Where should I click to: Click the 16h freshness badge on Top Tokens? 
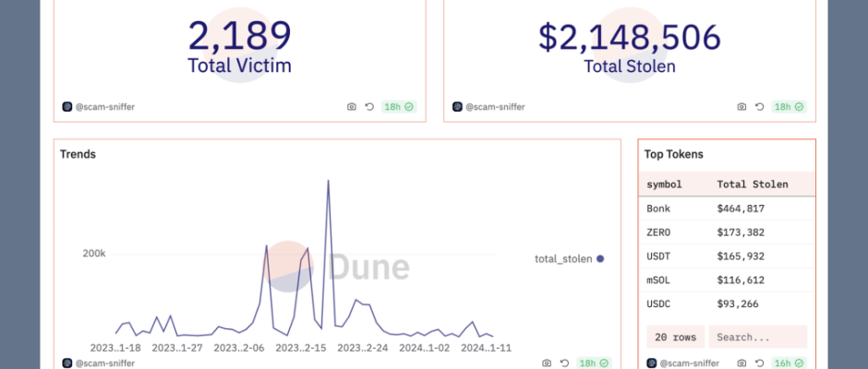coord(789,363)
